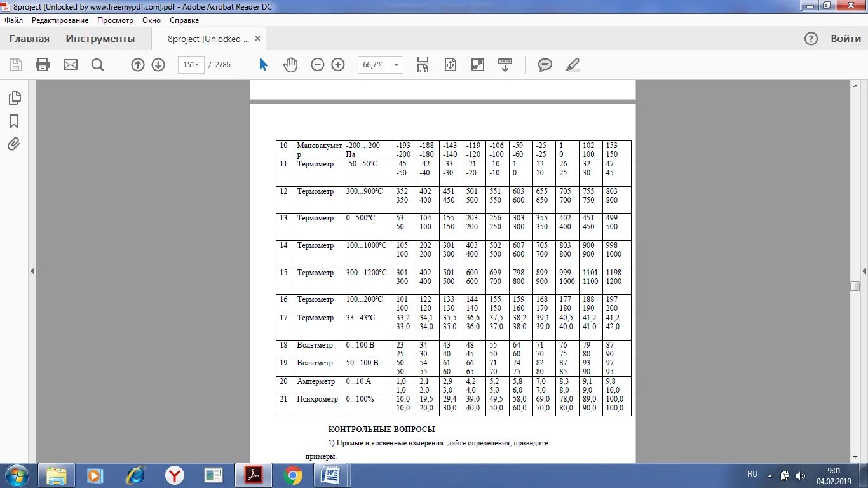The height and width of the screenshot is (488, 868).
Task: Open Help question mark icon
Action: point(811,39)
